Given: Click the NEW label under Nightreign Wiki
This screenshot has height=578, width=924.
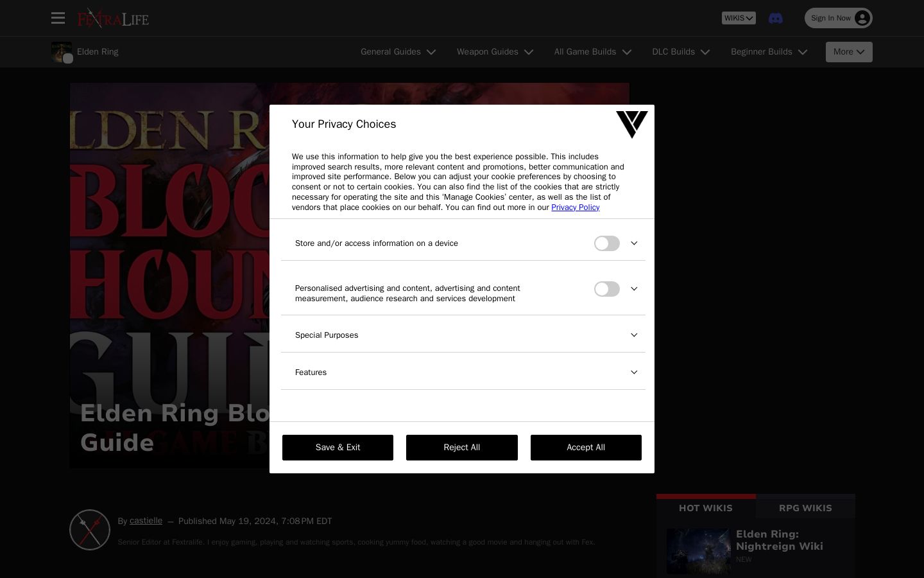Looking at the screenshot, I should coord(744,559).
